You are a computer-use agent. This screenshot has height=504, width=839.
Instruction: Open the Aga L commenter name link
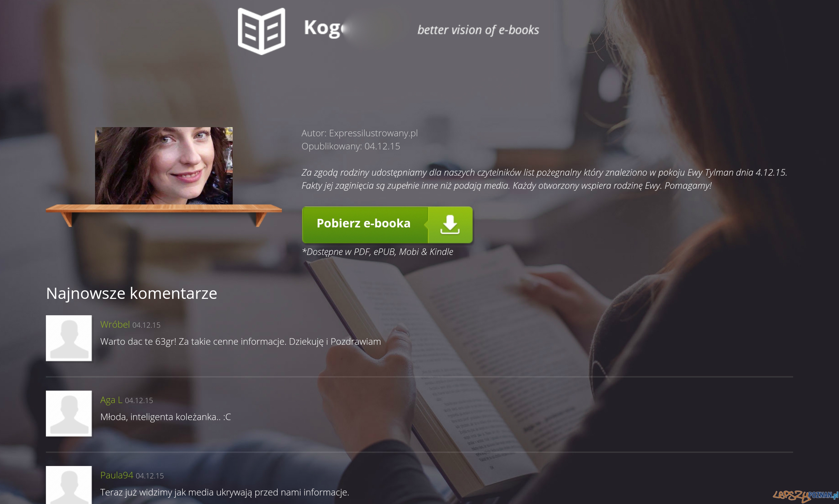click(111, 400)
